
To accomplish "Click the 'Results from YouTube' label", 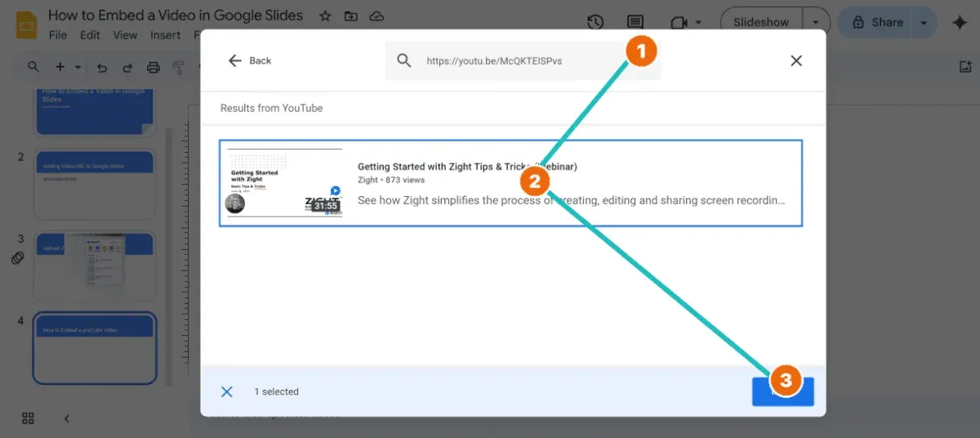I will (x=272, y=108).
